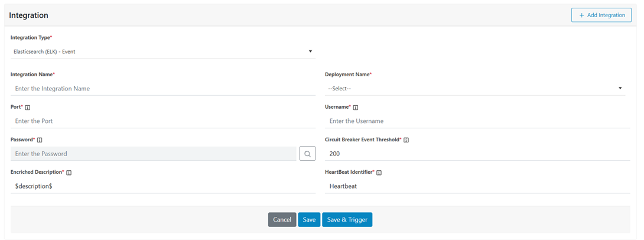The width and height of the screenshot is (644, 240).
Task: Click into the Port input field
Action: pyautogui.click(x=162, y=121)
